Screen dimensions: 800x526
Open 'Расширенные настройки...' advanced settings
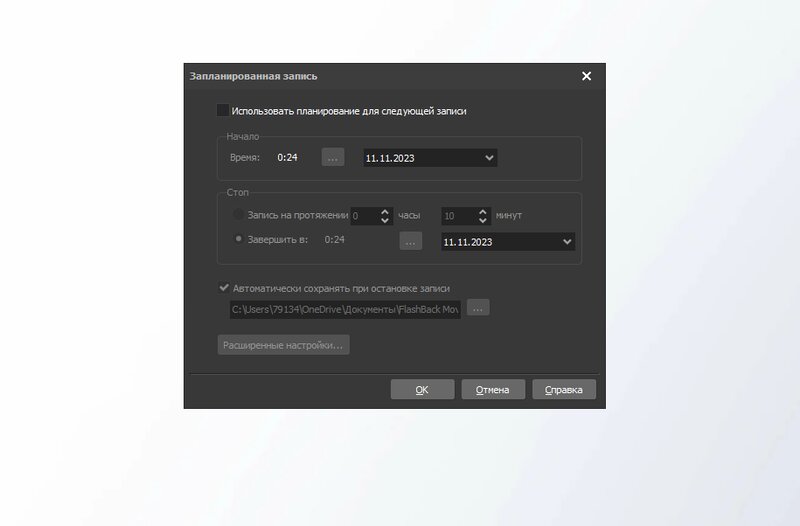pos(283,345)
